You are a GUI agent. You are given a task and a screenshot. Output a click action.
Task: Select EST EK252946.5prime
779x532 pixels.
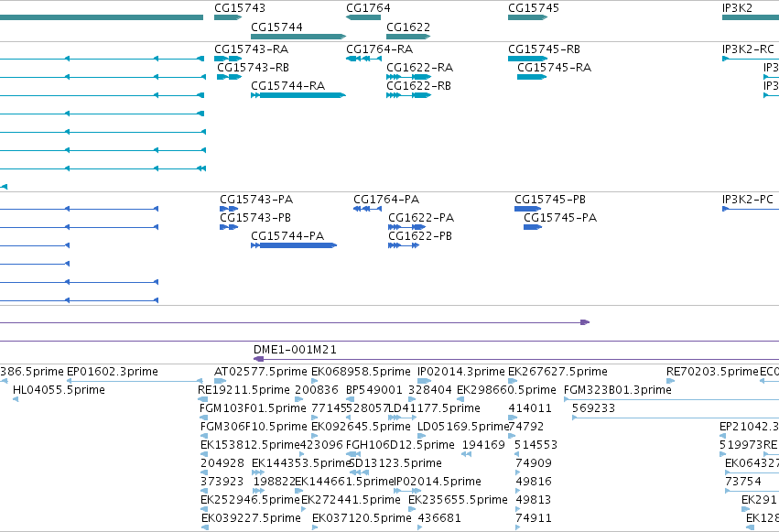pyautogui.click(x=204, y=510)
